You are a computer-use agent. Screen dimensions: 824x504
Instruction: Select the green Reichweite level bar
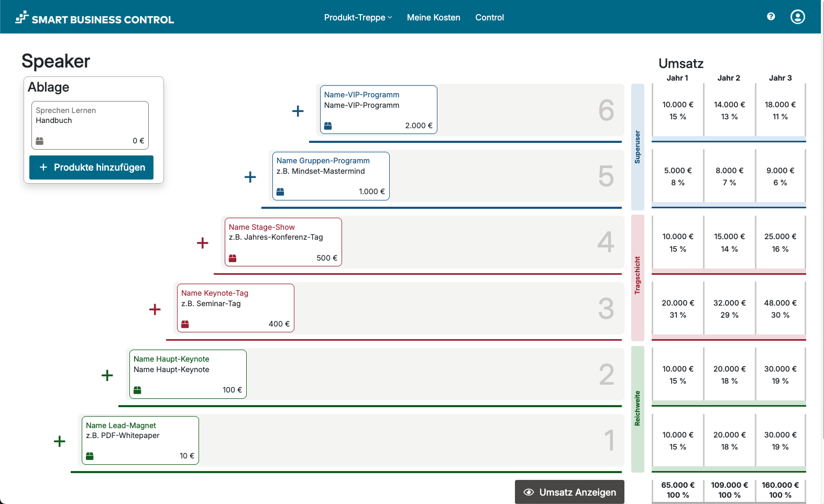tap(638, 409)
